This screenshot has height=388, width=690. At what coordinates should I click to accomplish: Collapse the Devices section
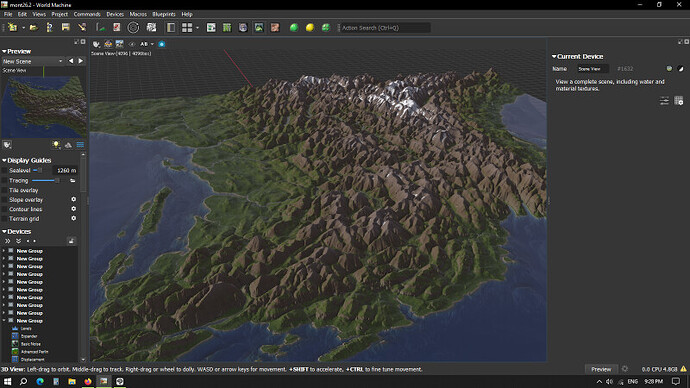point(4,231)
